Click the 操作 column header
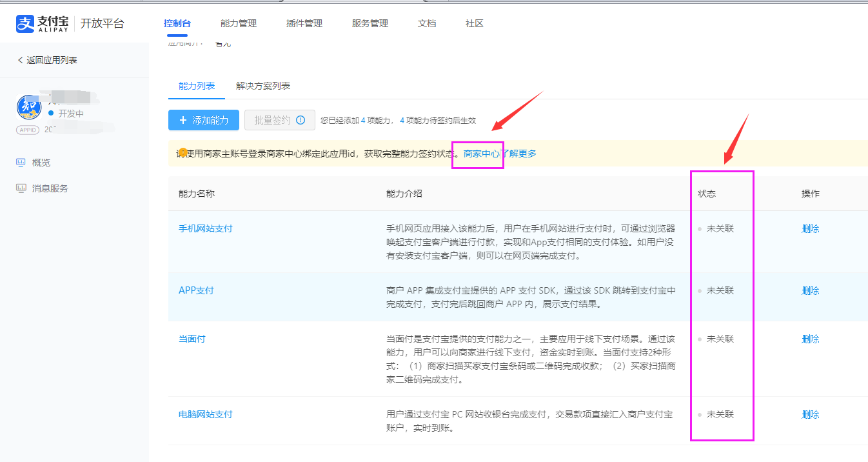Viewport: 868px width, 462px height. point(811,194)
